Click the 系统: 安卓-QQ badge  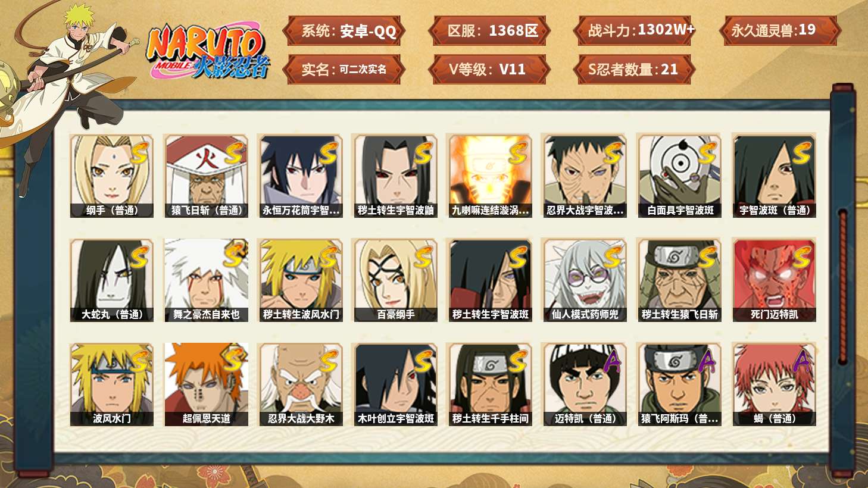click(x=344, y=30)
